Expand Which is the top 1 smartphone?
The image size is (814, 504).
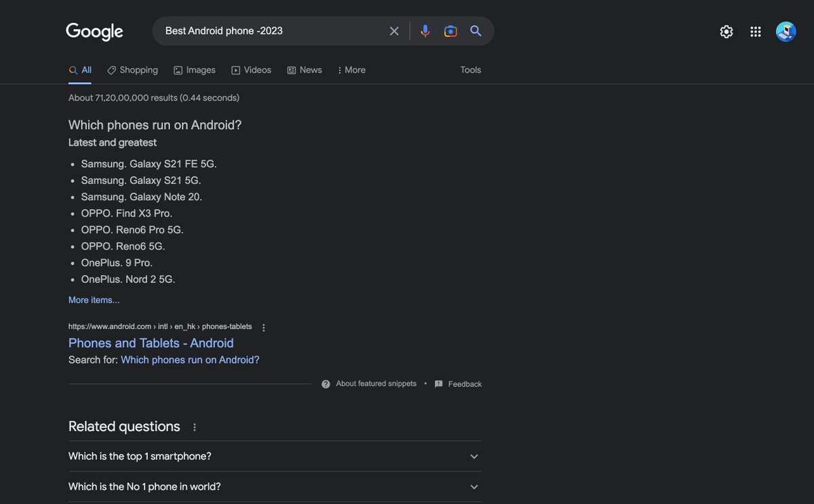[x=275, y=457]
